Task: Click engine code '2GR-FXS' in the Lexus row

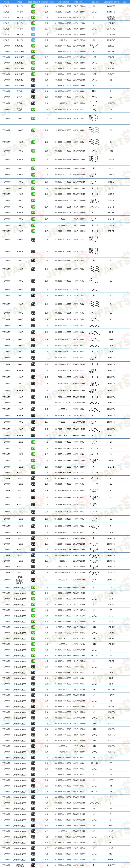Action: [x=111, y=40]
